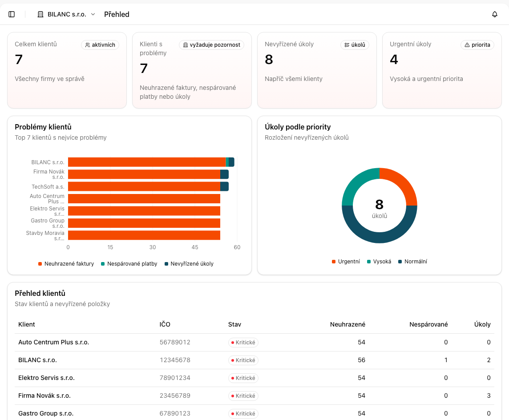
Task: Click the Úkoly podle priority heading
Action: tap(298, 127)
